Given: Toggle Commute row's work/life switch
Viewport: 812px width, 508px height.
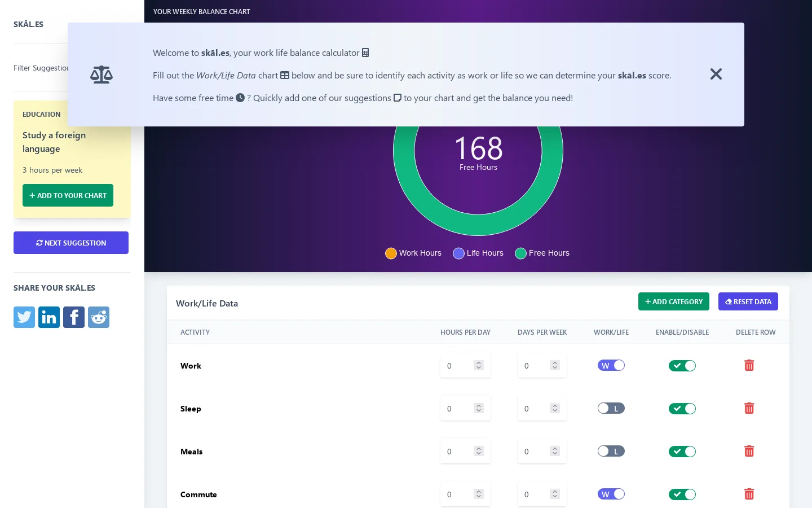Looking at the screenshot, I should [611, 494].
